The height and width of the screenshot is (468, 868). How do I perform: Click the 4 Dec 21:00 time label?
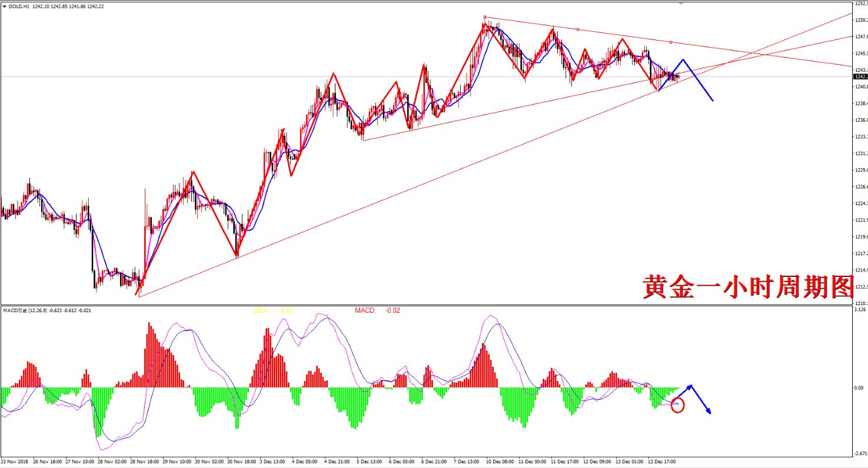(337, 462)
